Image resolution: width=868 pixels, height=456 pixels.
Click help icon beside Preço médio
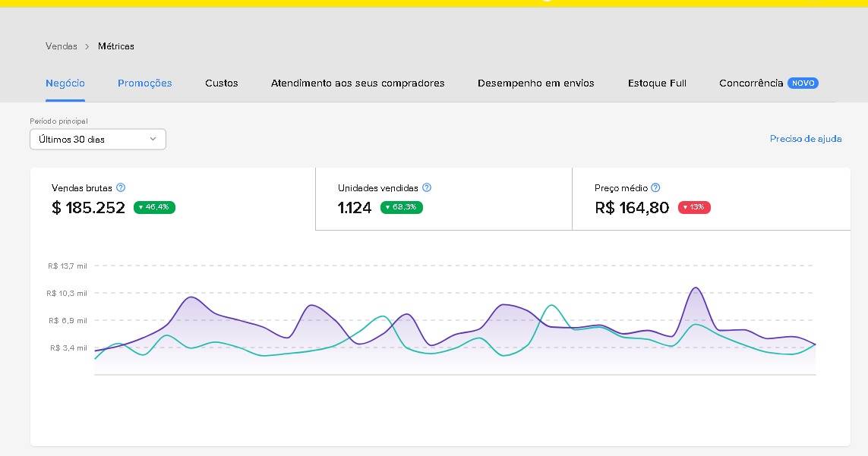point(655,187)
